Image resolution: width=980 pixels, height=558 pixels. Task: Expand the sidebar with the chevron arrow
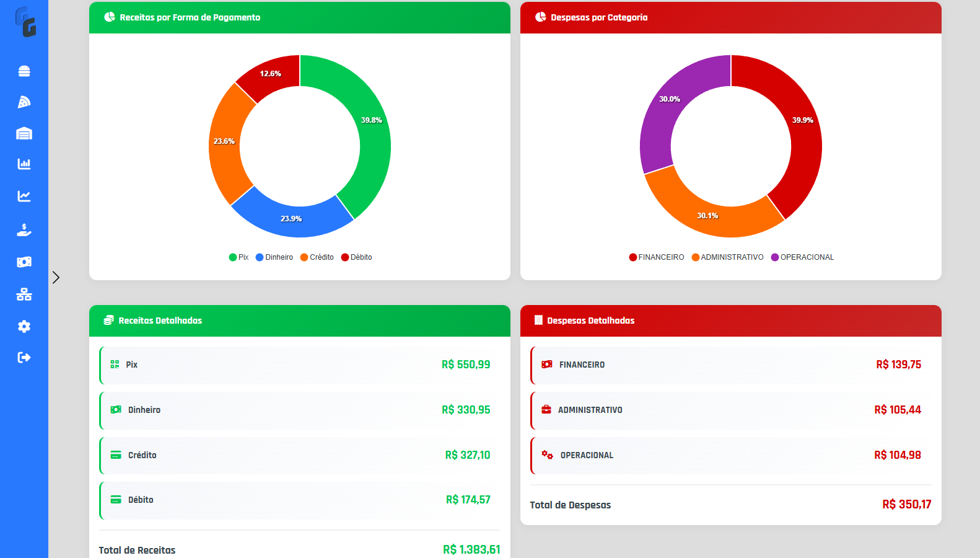pyautogui.click(x=56, y=277)
